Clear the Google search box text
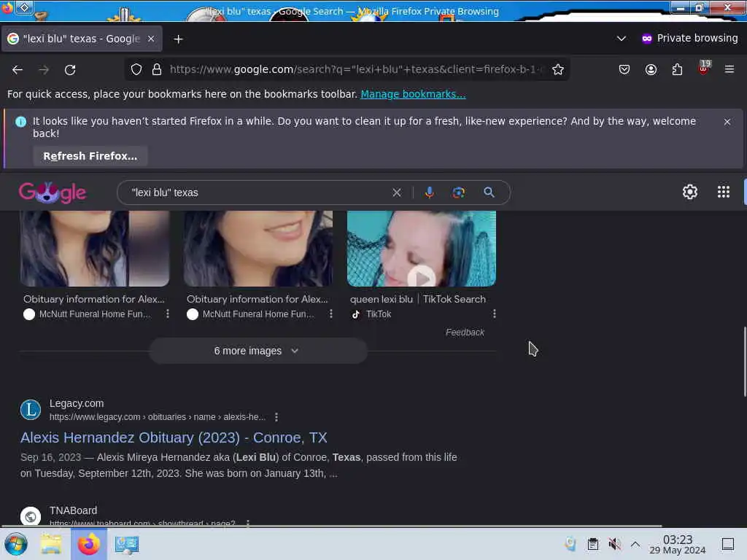This screenshot has width=747, height=560. click(x=396, y=192)
